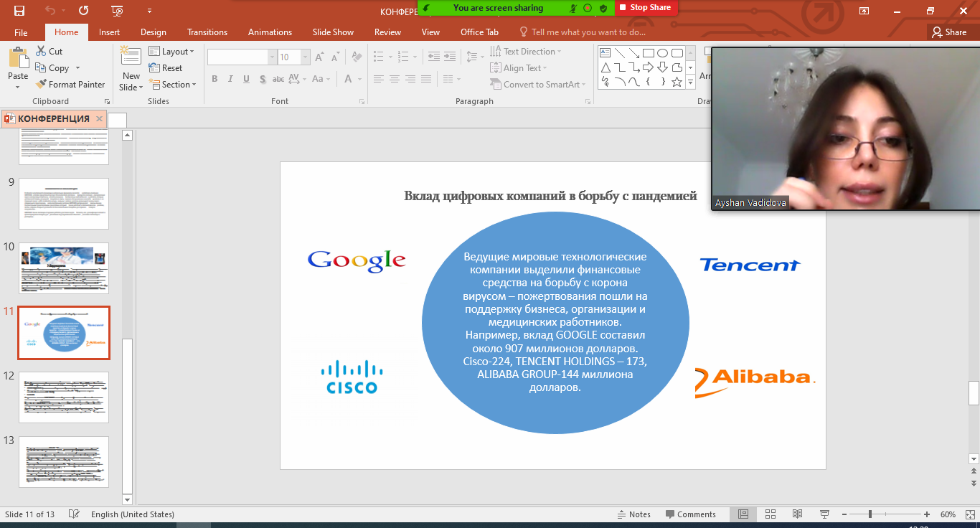
Task: Save the presentation with the floppy disk icon
Action: click(19, 11)
